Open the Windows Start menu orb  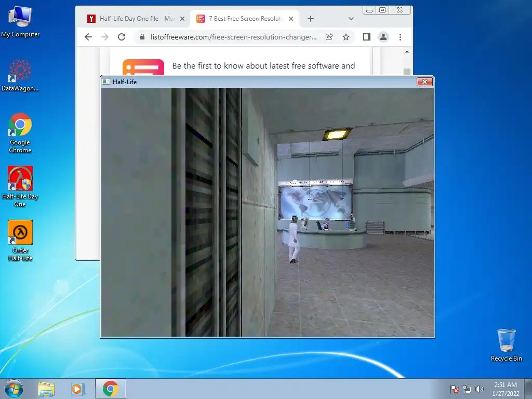[14, 389]
